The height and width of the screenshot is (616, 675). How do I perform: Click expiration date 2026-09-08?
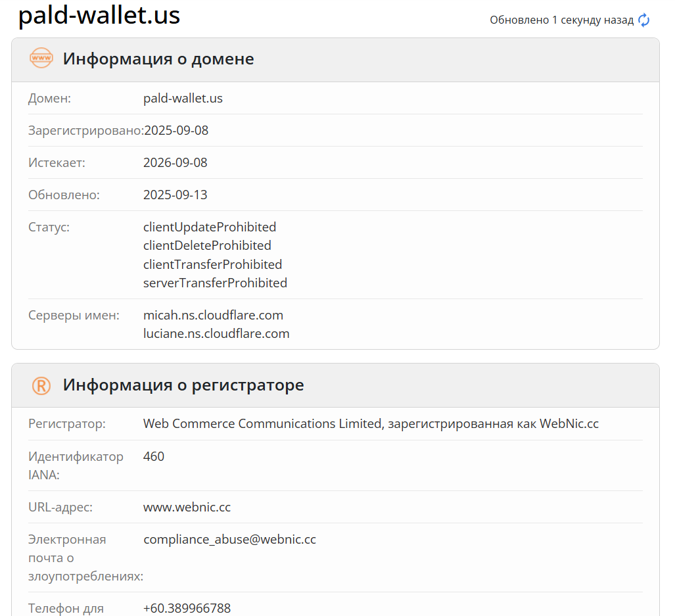pos(175,162)
